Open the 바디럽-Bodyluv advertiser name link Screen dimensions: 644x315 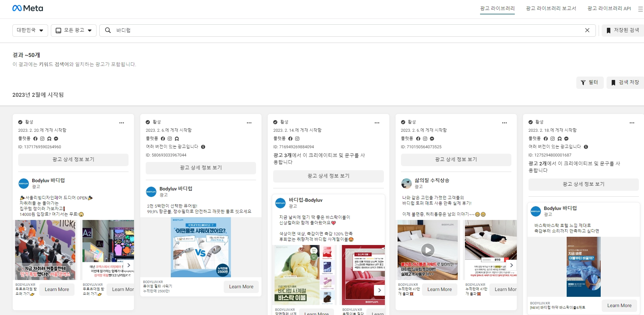pos(306,200)
